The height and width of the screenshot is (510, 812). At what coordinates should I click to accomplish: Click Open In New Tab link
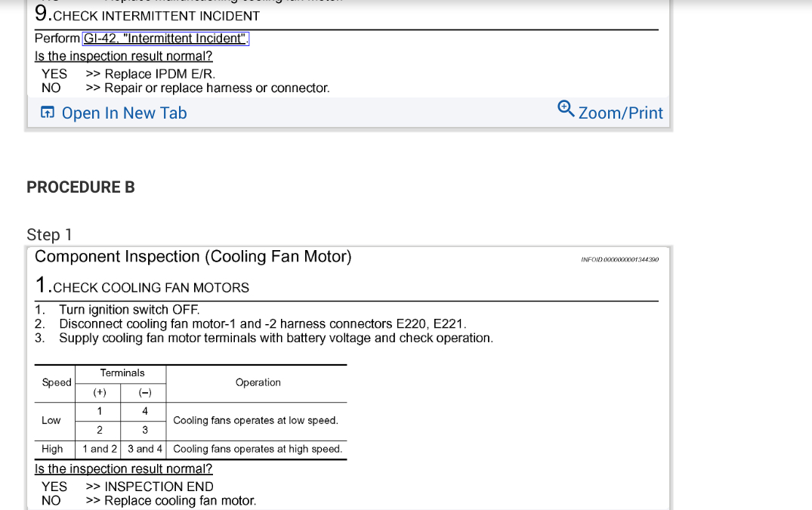coord(124,113)
